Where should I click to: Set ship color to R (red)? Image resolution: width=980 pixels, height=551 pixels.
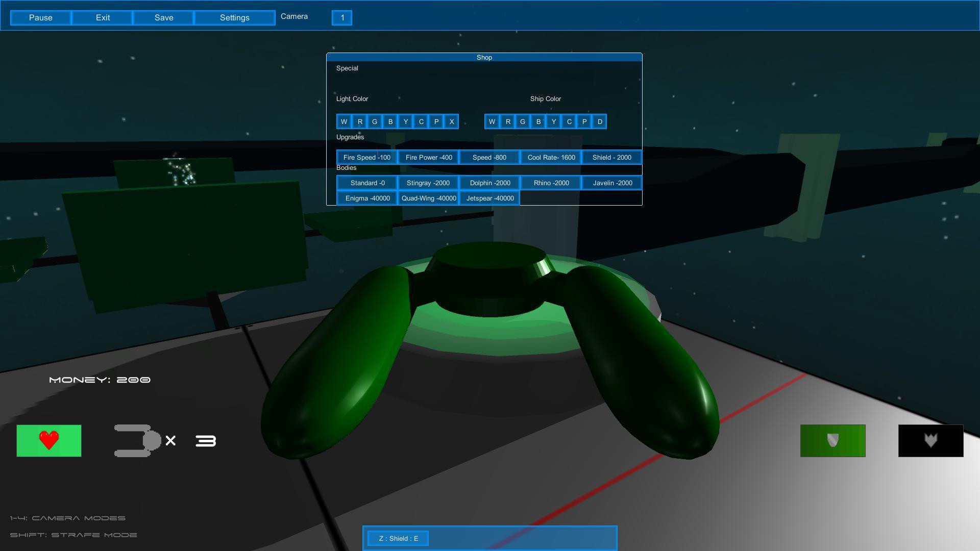508,121
